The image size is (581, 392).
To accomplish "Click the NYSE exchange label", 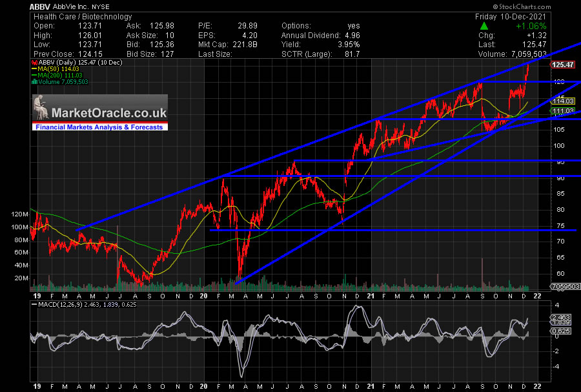I will (99, 6).
